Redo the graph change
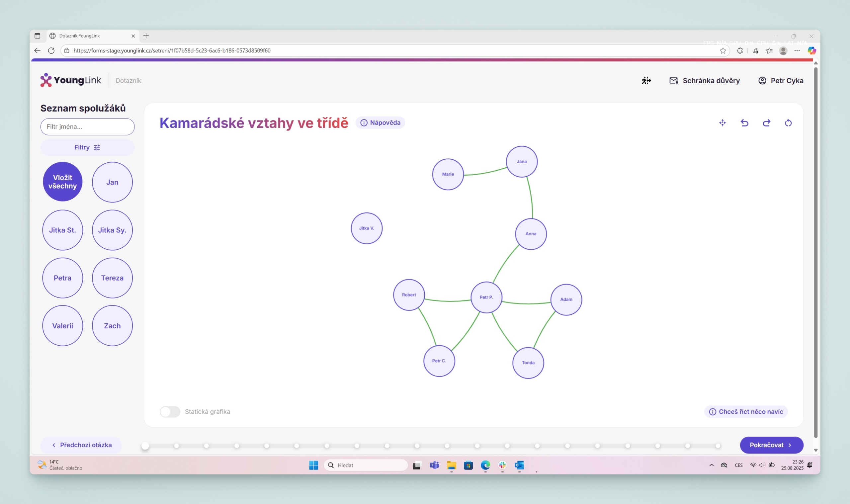850x504 pixels. pyautogui.click(x=766, y=123)
